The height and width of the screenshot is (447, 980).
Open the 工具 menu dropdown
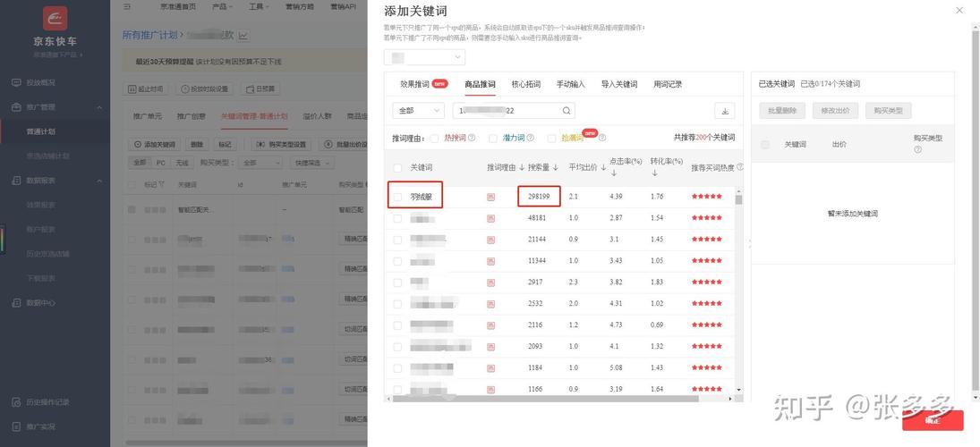tap(259, 6)
